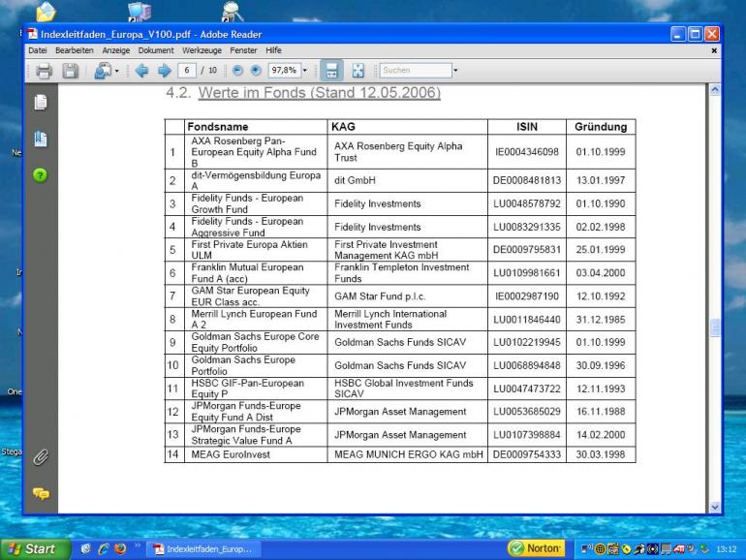
Task: Click the Print icon in toolbar
Action: (x=44, y=71)
